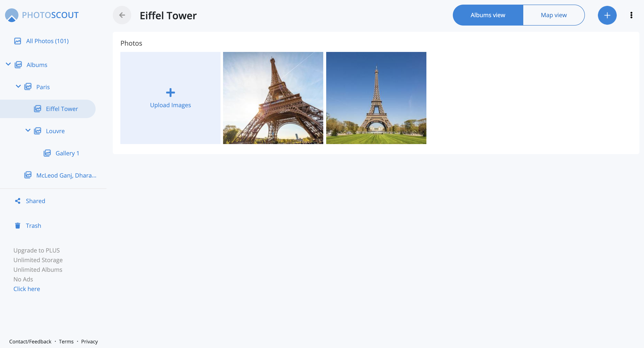The height and width of the screenshot is (348, 644).
Task: Click the 'Click here' upgrade link
Action: click(26, 289)
